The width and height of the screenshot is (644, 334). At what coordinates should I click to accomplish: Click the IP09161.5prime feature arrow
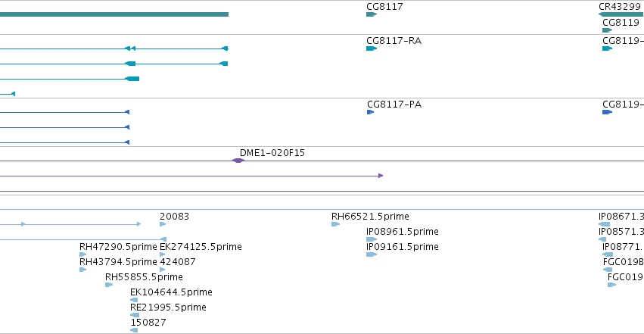click(x=372, y=254)
